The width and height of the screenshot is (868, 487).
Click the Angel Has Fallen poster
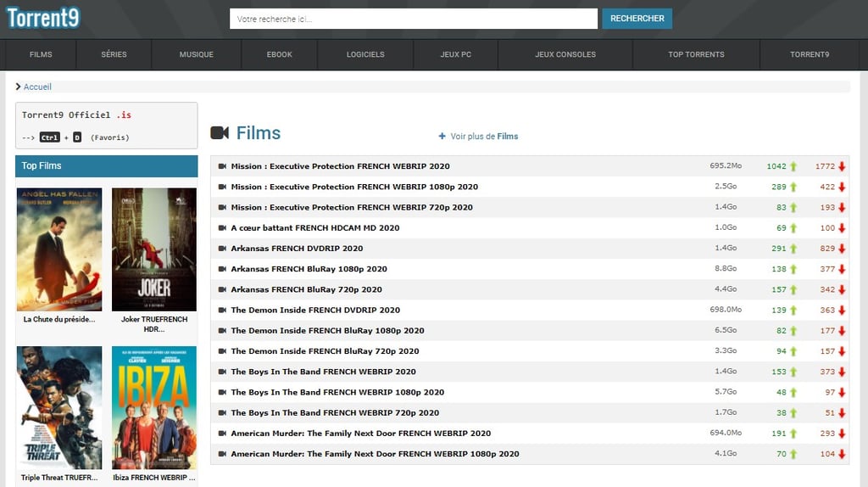coord(59,249)
